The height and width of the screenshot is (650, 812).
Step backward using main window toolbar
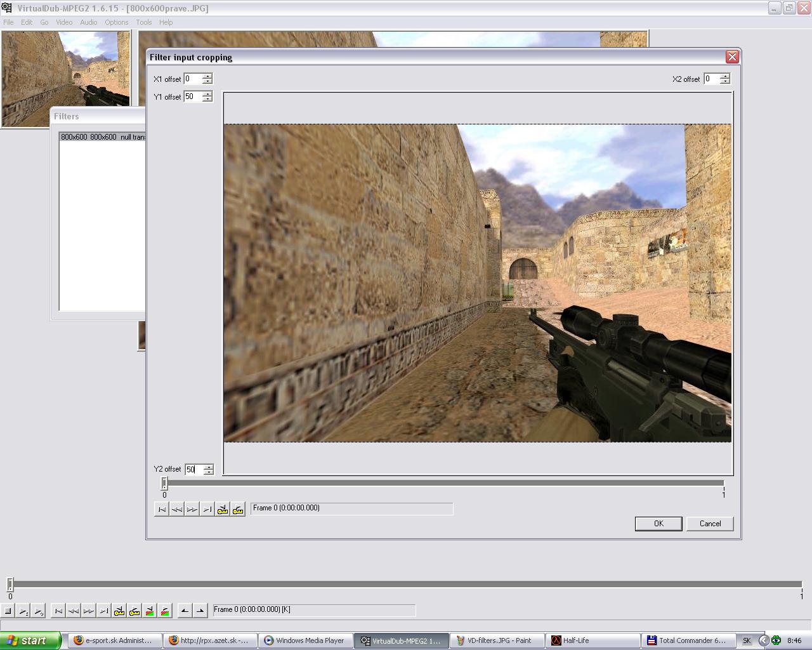click(74, 611)
